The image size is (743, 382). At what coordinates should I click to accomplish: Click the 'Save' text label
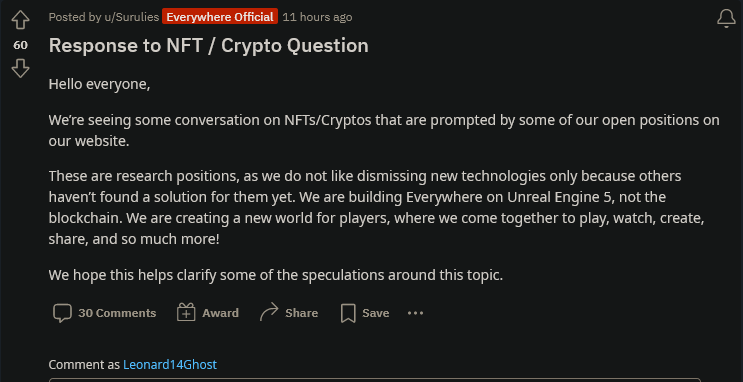(376, 313)
